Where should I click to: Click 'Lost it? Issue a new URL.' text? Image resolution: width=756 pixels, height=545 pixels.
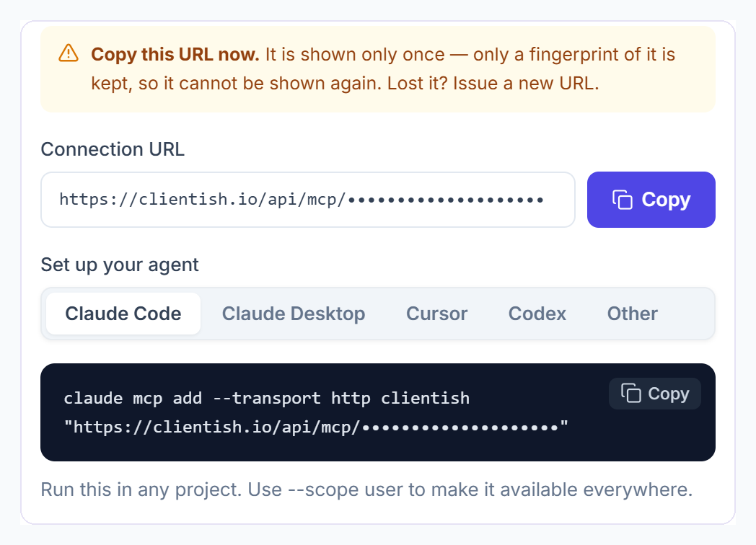click(x=493, y=84)
